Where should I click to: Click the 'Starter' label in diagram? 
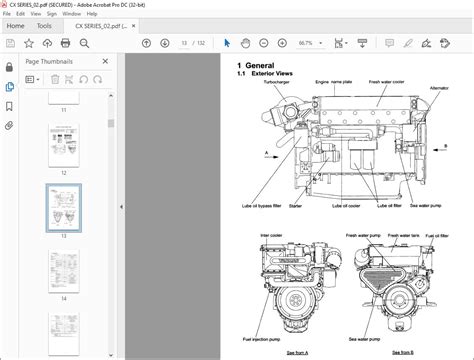pos(295,206)
